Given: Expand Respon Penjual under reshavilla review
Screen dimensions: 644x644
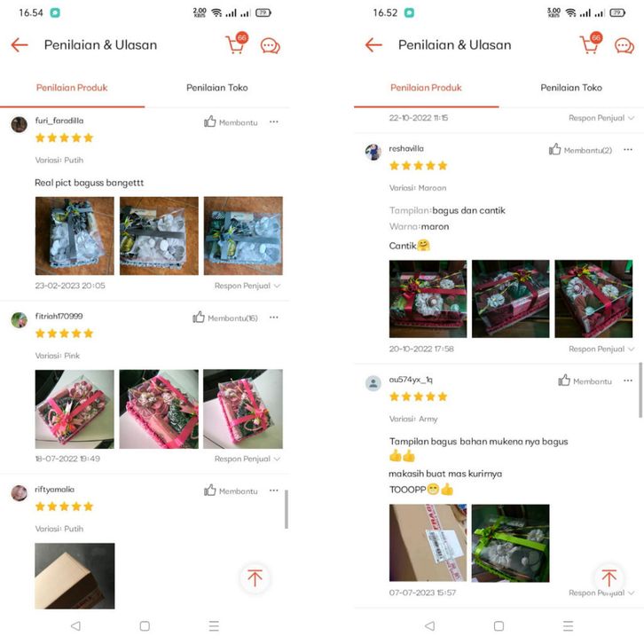Looking at the screenshot, I should [601, 349].
